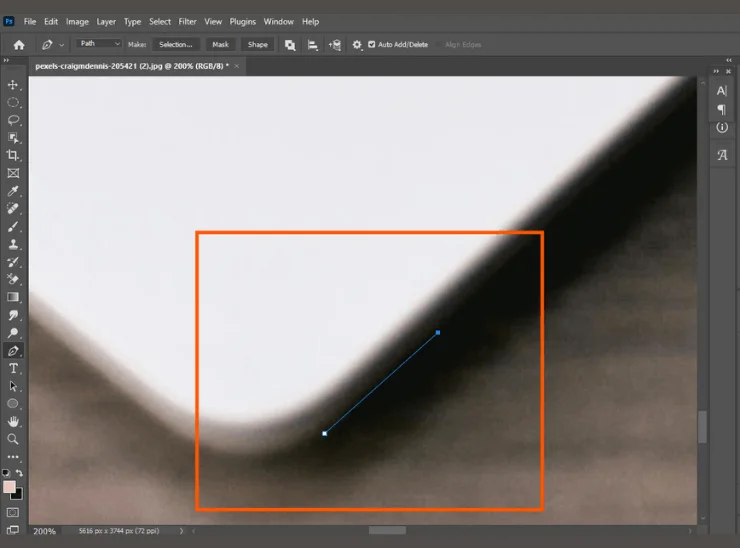
Task: Select the Hand tool
Action: pyautogui.click(x=13, y=422)
